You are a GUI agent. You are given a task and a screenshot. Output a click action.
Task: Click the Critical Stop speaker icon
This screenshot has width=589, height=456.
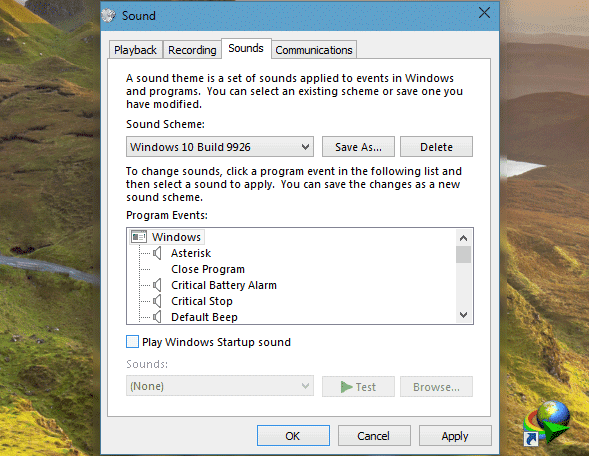click(157, 301)
